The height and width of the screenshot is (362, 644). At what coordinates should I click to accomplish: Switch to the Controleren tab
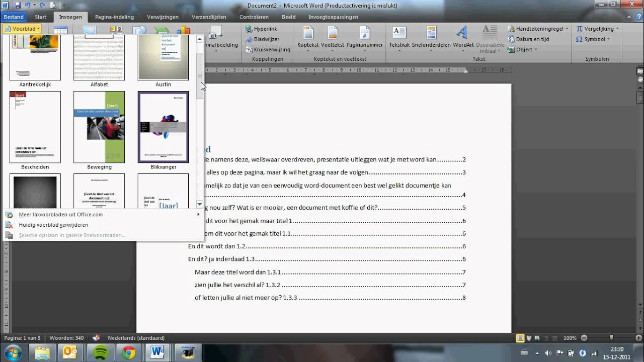tap(254, 17)
